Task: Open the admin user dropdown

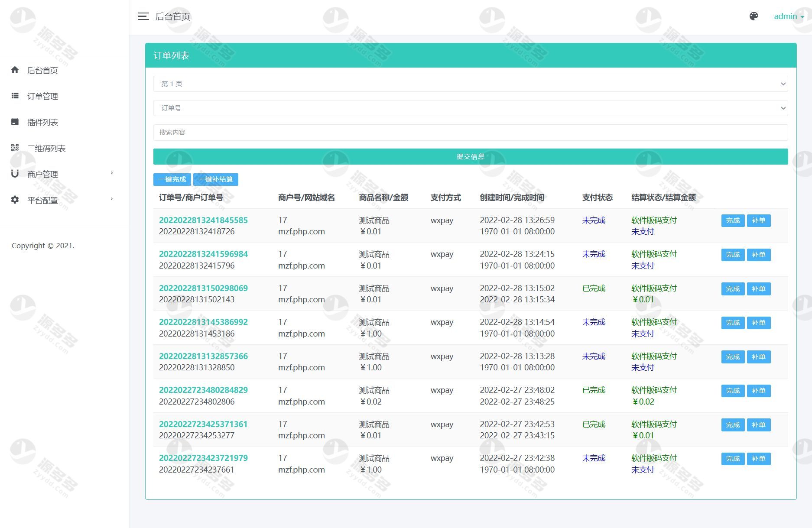Action: (789, 16)
